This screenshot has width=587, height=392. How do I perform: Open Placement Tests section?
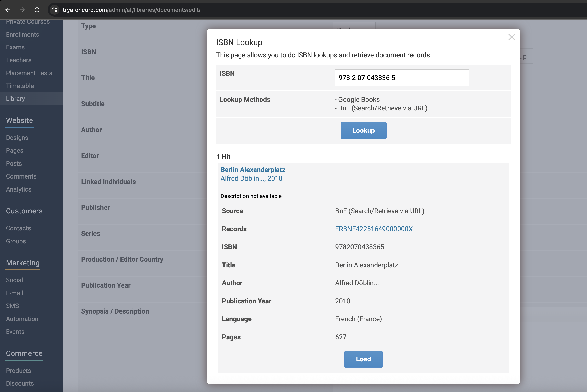click(x=29, y=73)
